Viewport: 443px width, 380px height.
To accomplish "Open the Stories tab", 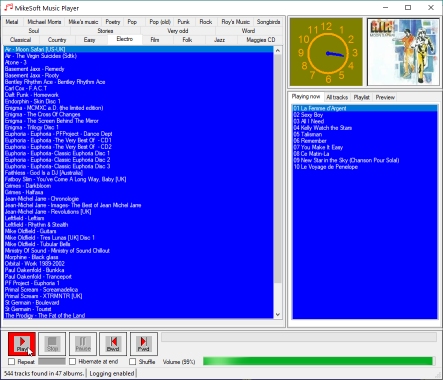I will [x=105, y=31].
